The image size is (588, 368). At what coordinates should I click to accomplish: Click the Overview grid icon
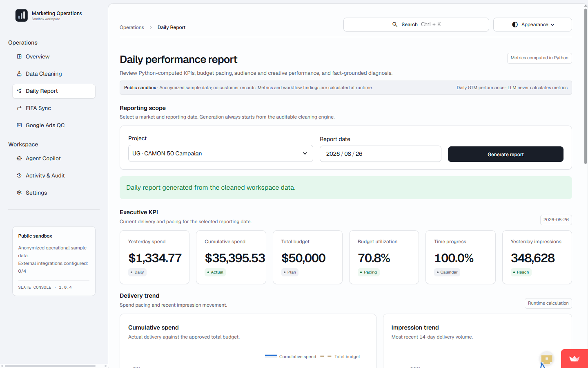coord(19,56)
